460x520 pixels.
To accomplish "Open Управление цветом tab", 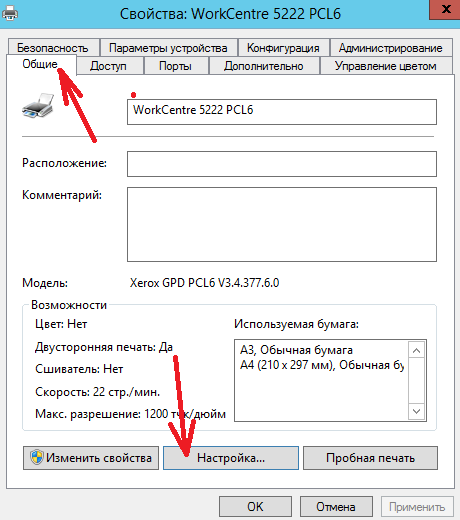I will coord(386,66).
